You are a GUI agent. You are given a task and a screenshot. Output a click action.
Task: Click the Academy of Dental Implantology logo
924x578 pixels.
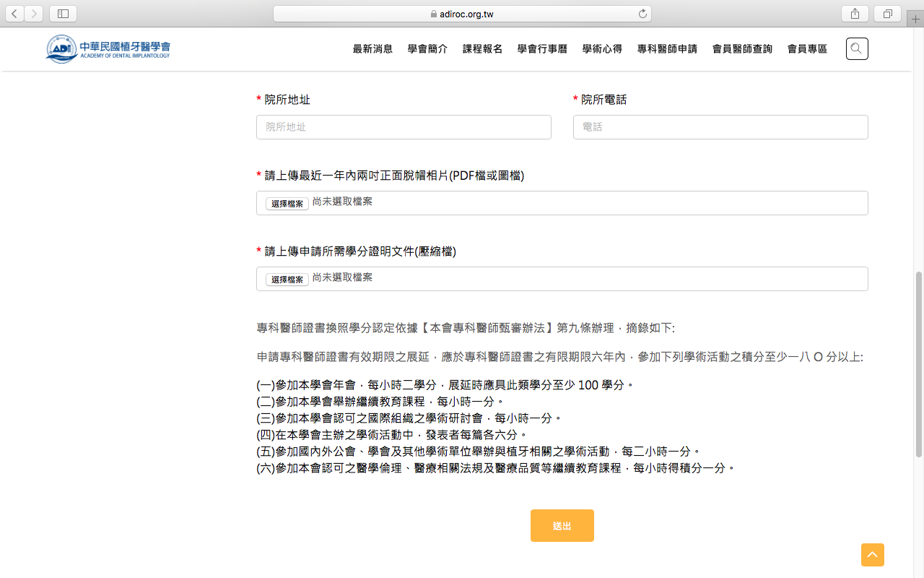point(108,48)
